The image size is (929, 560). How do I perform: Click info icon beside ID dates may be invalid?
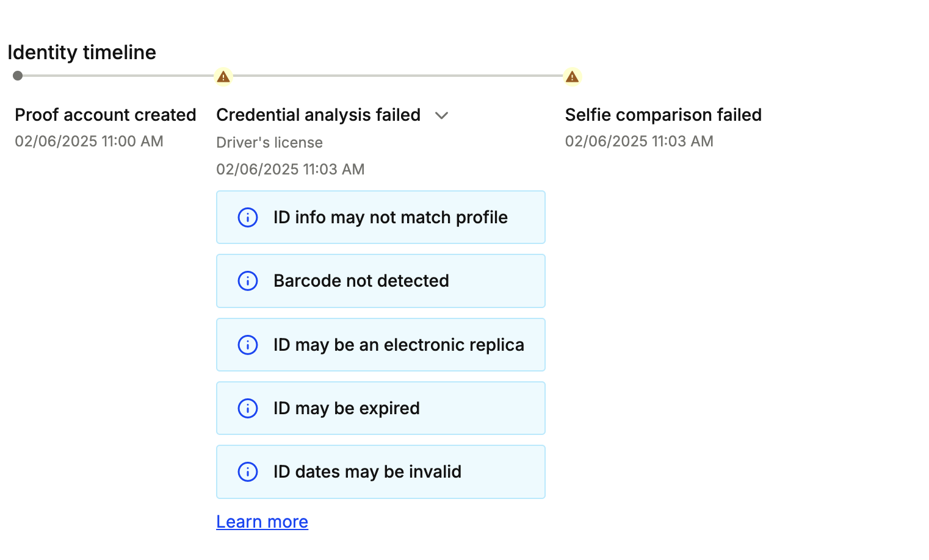click(248, 472)
